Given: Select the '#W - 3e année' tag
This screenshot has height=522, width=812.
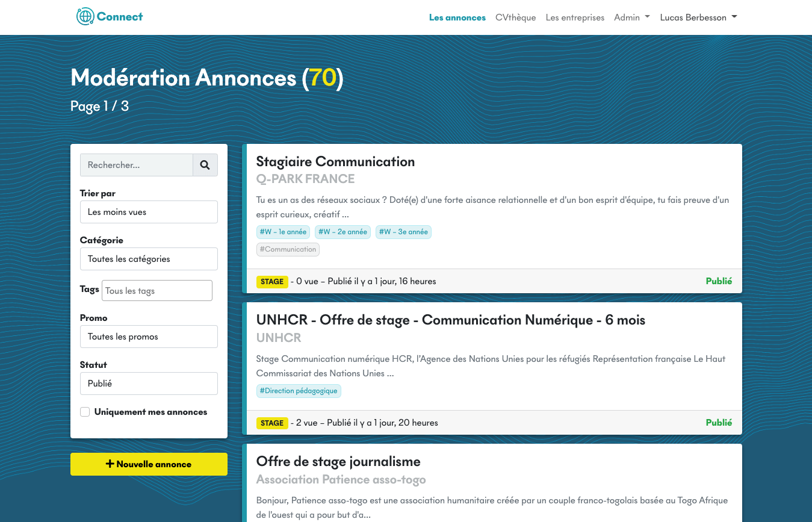Looking at the screenshot, I should tap(403, 232).
